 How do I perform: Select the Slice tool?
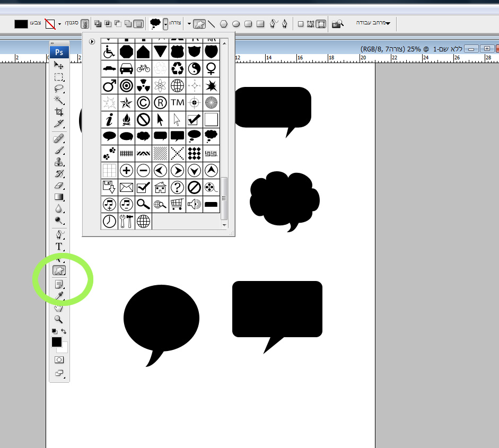click(59, 124)
